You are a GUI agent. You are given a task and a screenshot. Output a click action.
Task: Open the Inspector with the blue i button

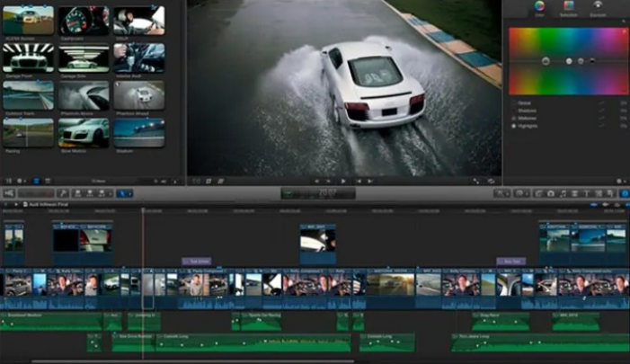click(x=625, y=193)
